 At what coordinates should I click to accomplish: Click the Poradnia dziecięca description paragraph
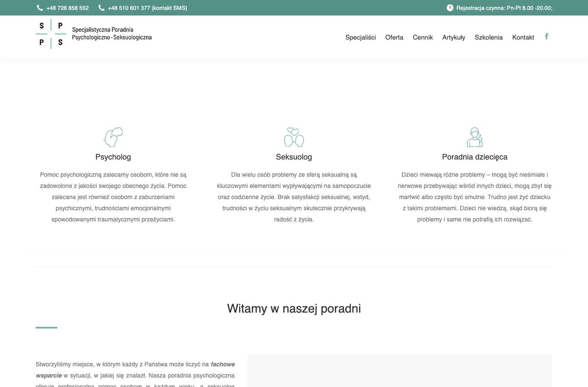pos(475,197)
